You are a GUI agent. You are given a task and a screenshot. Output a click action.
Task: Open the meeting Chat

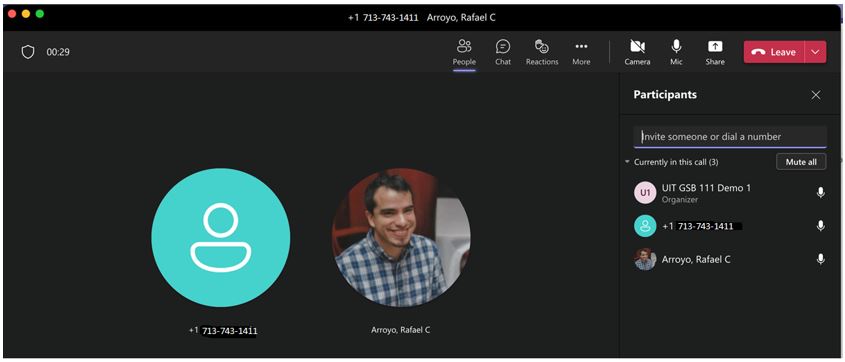point(503,52)
